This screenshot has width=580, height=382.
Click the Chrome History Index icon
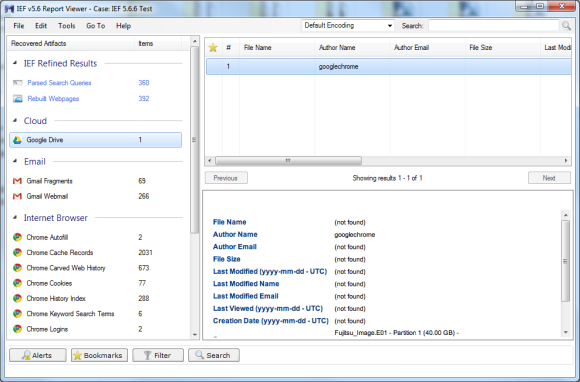(x=17, y=298)
